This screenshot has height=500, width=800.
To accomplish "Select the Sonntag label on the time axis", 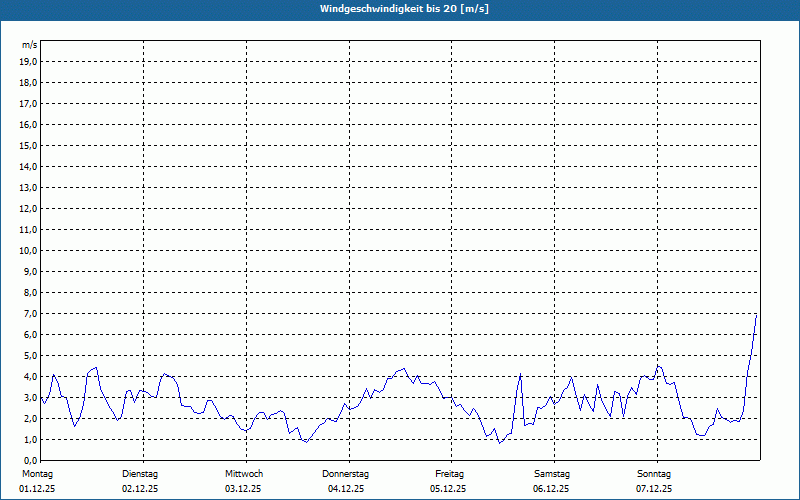I will pos(654,473).
